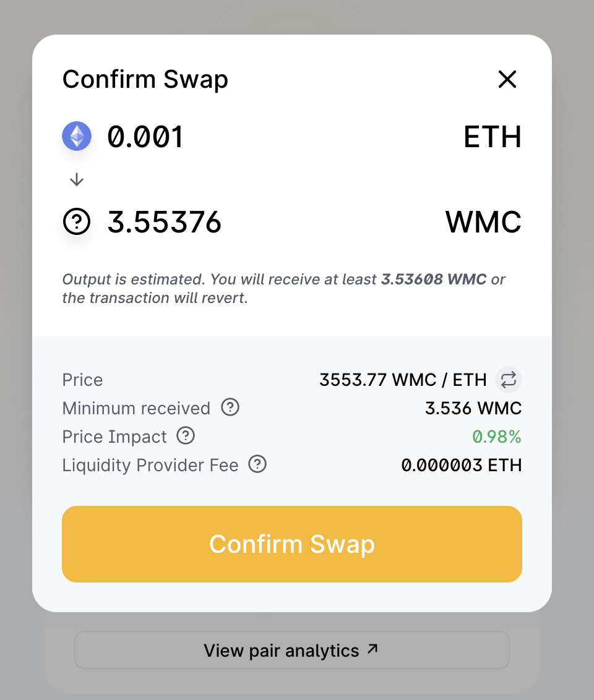
Task: Open Minimum received help tooltip icon
Action: coord(230,407)
